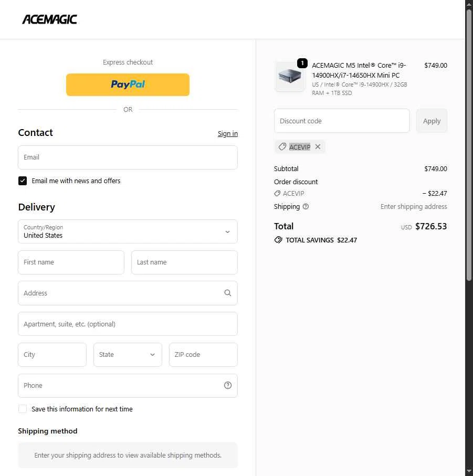
Task: Click the scrollbar up arrow
Action: [469, 4]
